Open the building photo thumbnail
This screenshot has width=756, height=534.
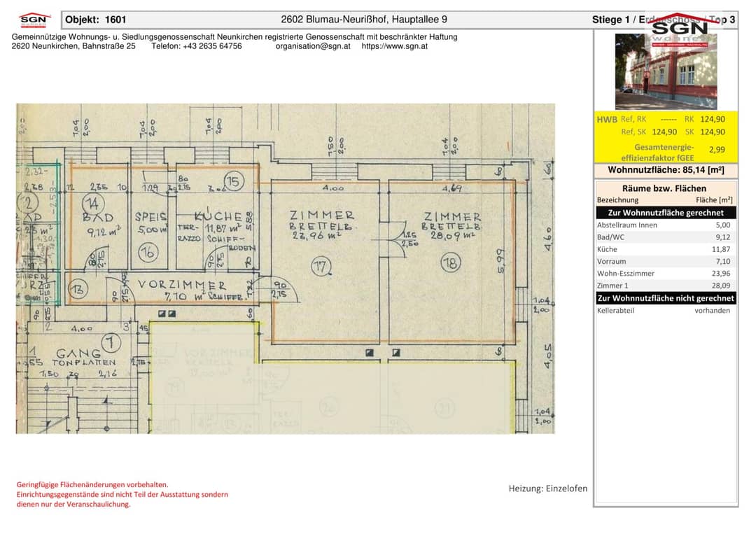tap(666, 71)
